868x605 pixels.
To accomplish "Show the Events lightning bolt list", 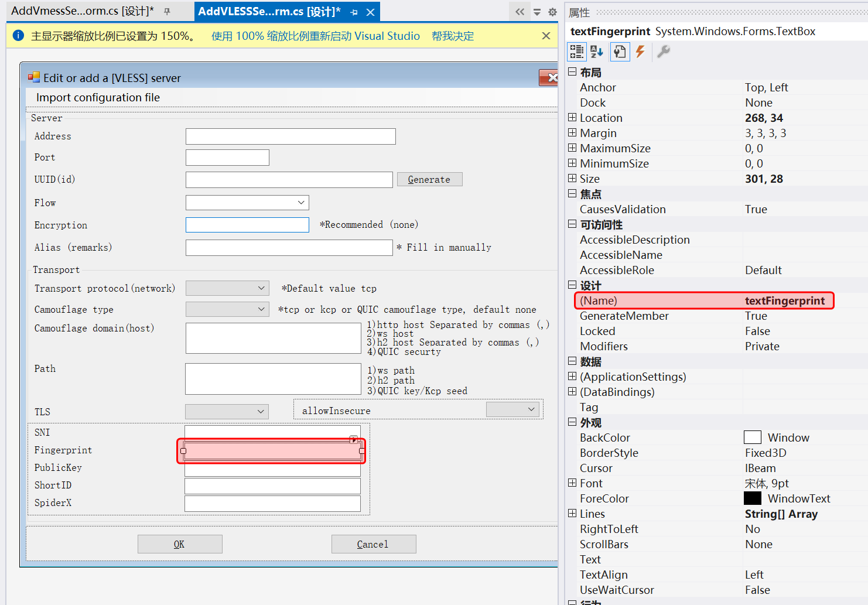I will tap(640, 52).
